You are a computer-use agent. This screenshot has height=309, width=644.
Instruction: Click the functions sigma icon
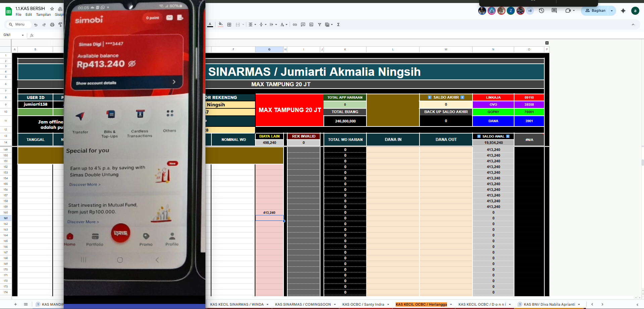(338, 24)
